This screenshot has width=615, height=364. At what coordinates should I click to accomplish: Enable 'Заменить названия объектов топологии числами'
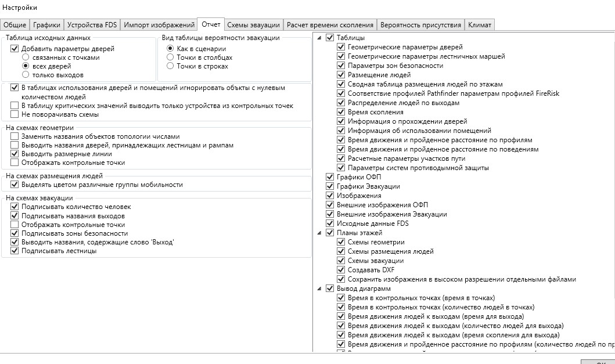click(15, 136)
